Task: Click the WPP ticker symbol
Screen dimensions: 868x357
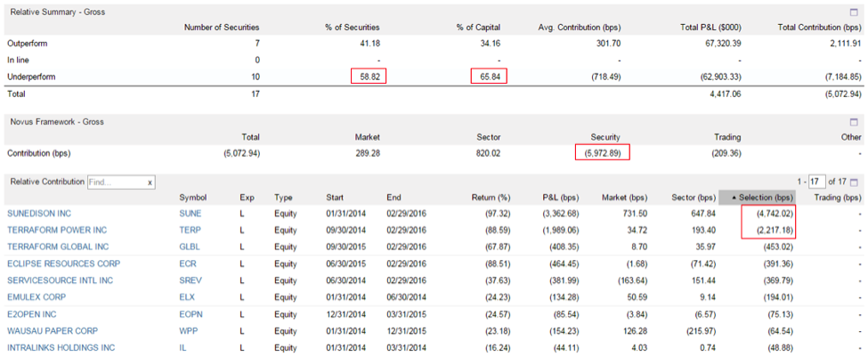Action: [x=188, y=330]
